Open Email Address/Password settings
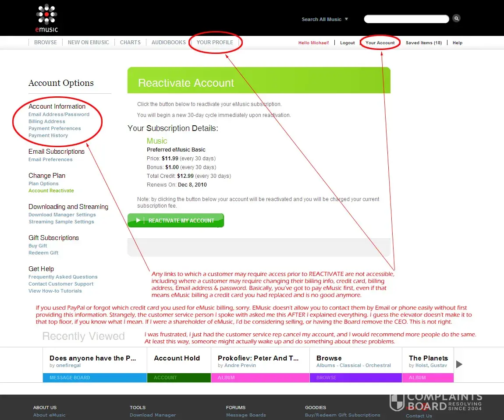This screenshot has width=504, height=420. tap(59, 114)
